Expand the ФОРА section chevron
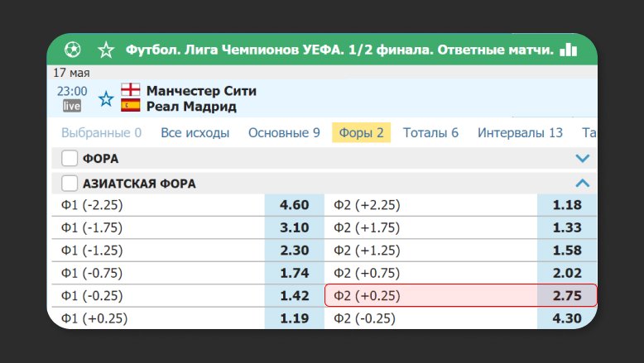The height and width of the screenshot is (363, 644). (x=583, y=158)
